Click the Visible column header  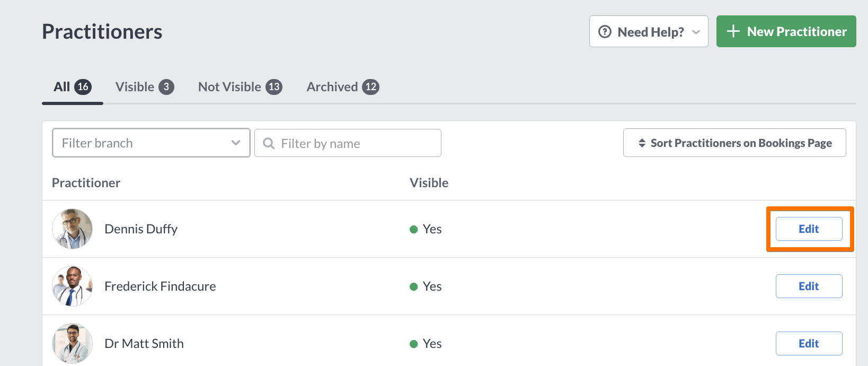click(429, 183)
